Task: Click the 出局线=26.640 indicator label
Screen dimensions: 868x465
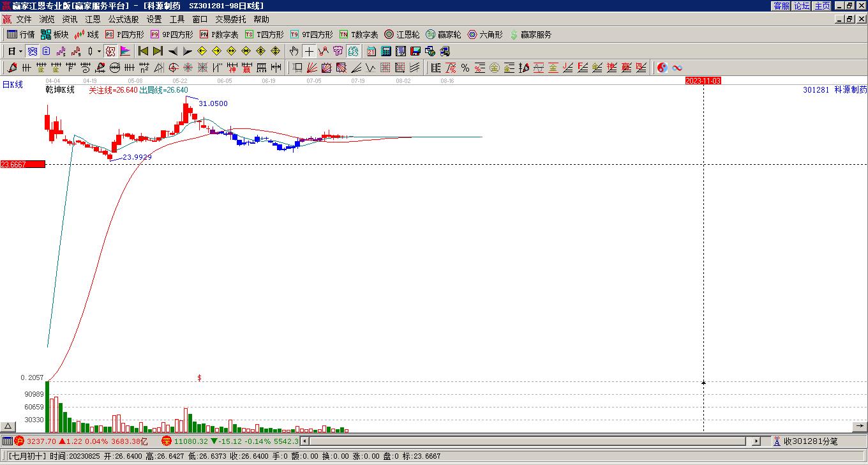Action: pos(164,90)
